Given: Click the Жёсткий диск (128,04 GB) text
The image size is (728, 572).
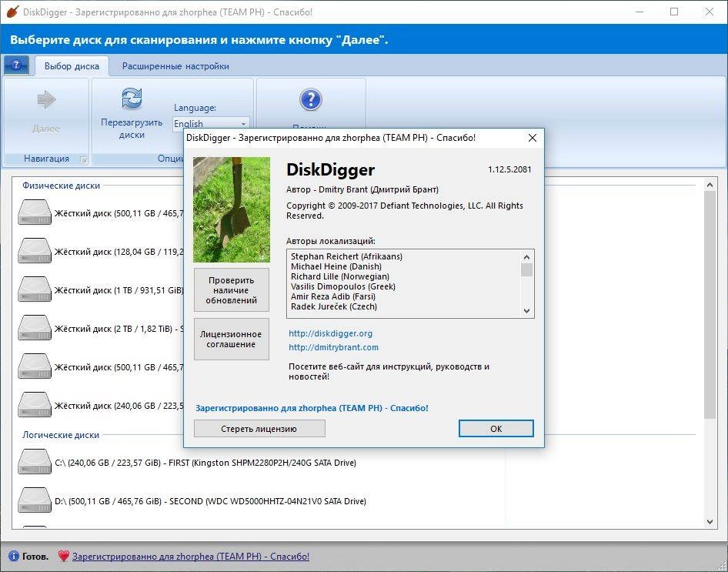Looking at the screenshot, I should 119,252.
